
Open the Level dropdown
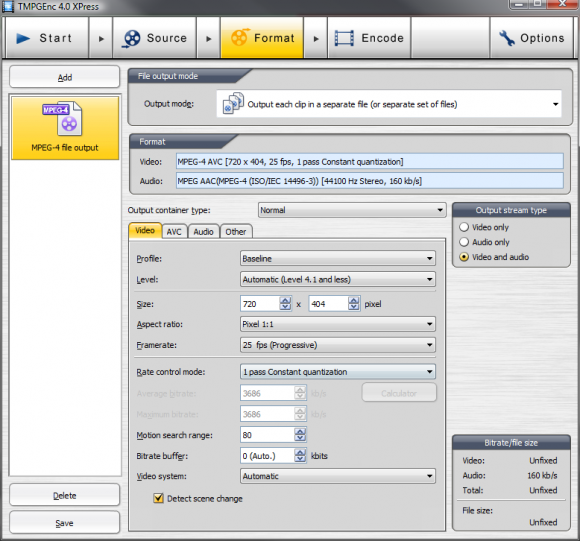pyautogui.click(x=338, y=279)
